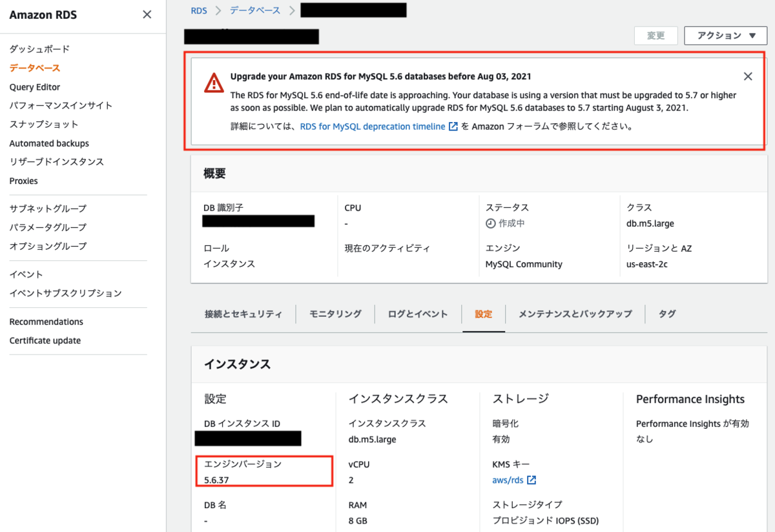The width and height of the screenshot is (775, 532).
Task: Open サブネットグループ in the sidebar
Action: [x=48, y=209]
